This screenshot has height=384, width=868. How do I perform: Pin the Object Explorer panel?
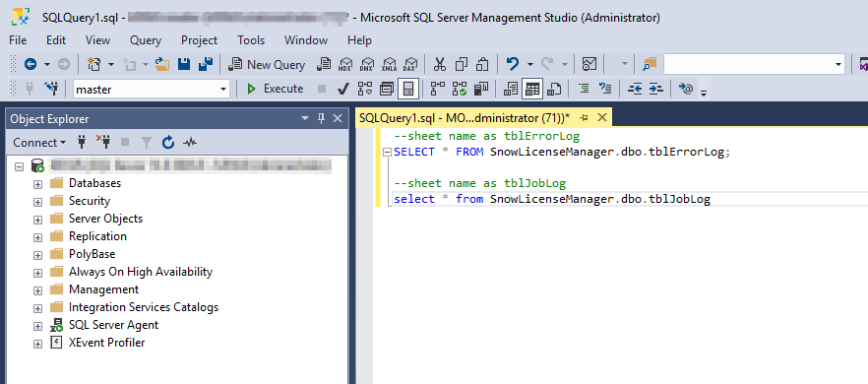(x=321, y=118)
